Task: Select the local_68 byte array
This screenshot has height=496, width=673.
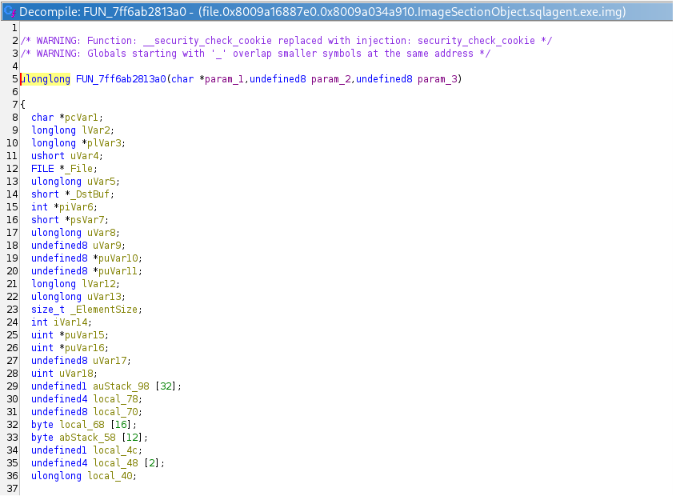Action: click(x=82, y=425)
